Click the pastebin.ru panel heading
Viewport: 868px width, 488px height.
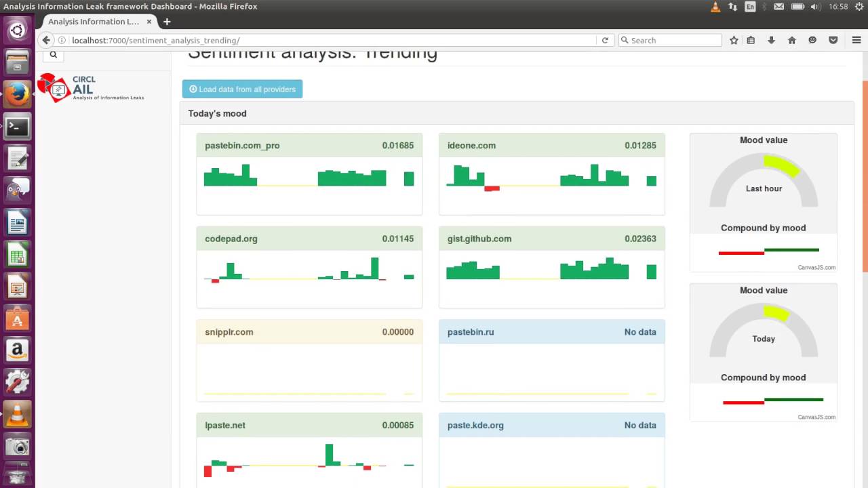[552, 332]
